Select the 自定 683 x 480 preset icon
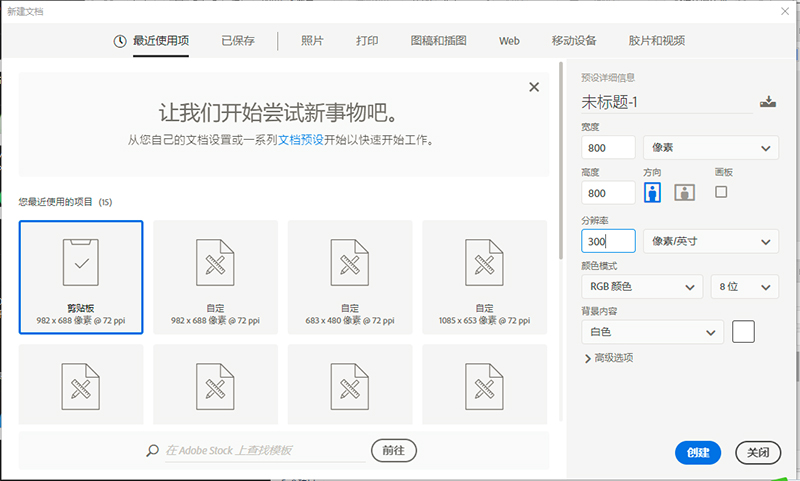Screen dimensions: 800x481 (x=349, y=263)
